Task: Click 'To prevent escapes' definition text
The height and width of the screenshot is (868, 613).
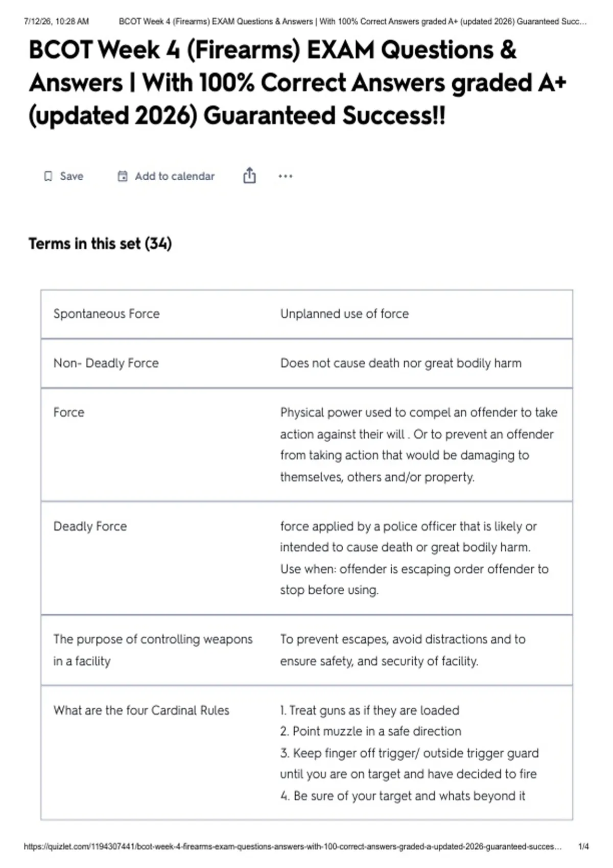Action: pyautogui.click(x=403, y=650)
